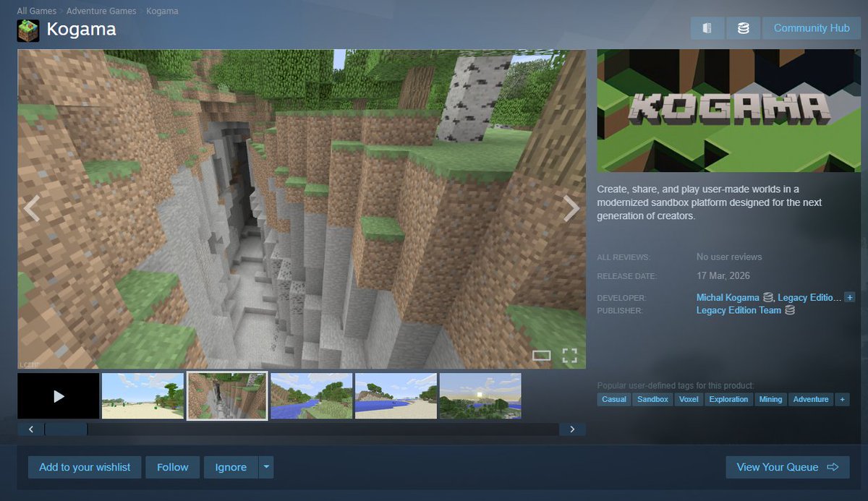Click the thumbnail strip scrollbar handle
Viewport: 868px width, 501px height.
(67, 429)
